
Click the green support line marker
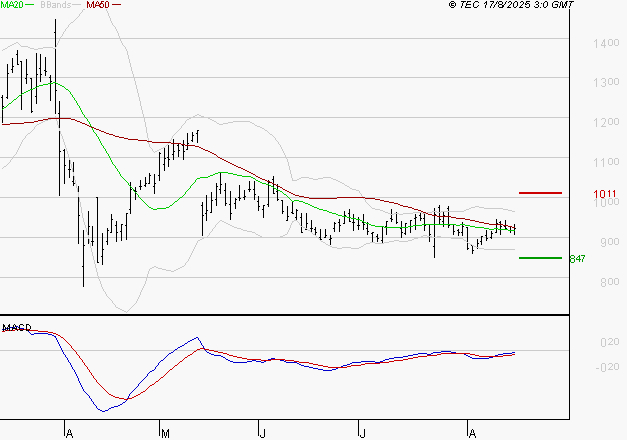tap(540, 257)
